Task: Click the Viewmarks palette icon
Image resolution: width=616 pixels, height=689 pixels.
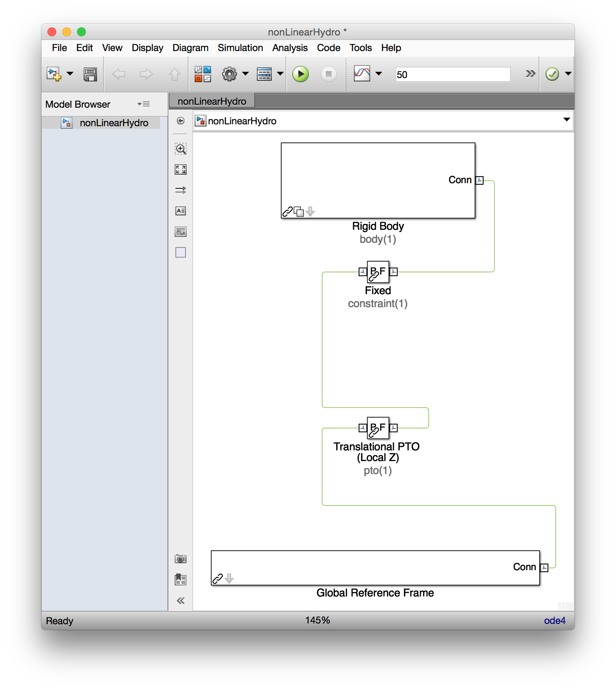Action: [181, 579]
